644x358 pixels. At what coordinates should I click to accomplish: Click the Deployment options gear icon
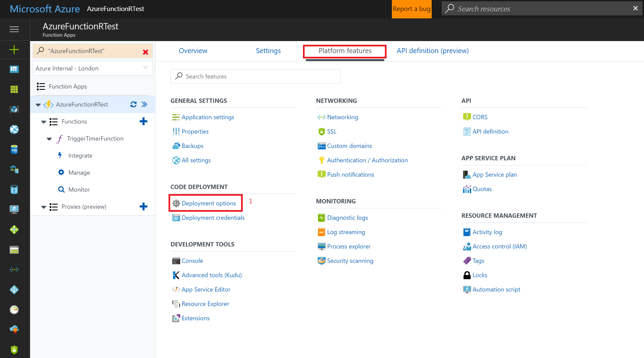pyautogui.click(x=176, y=203)
